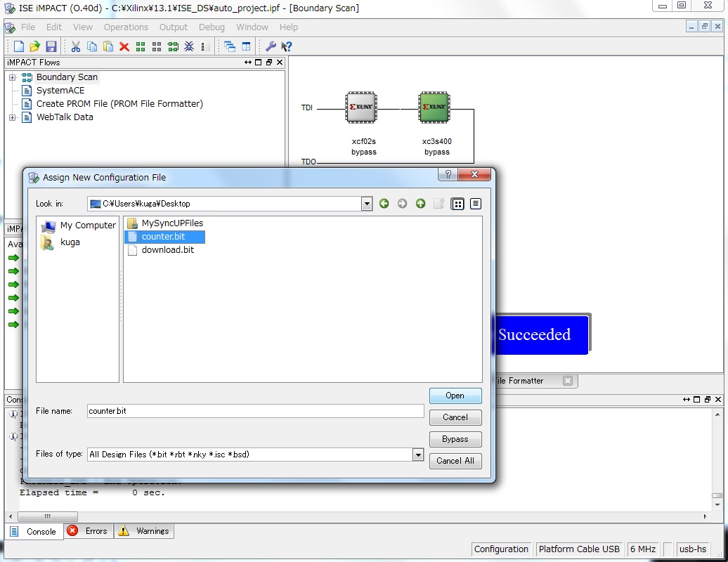Go to parent folder with green up arrow
728x562 pixels.
click(x=421, y=203)
